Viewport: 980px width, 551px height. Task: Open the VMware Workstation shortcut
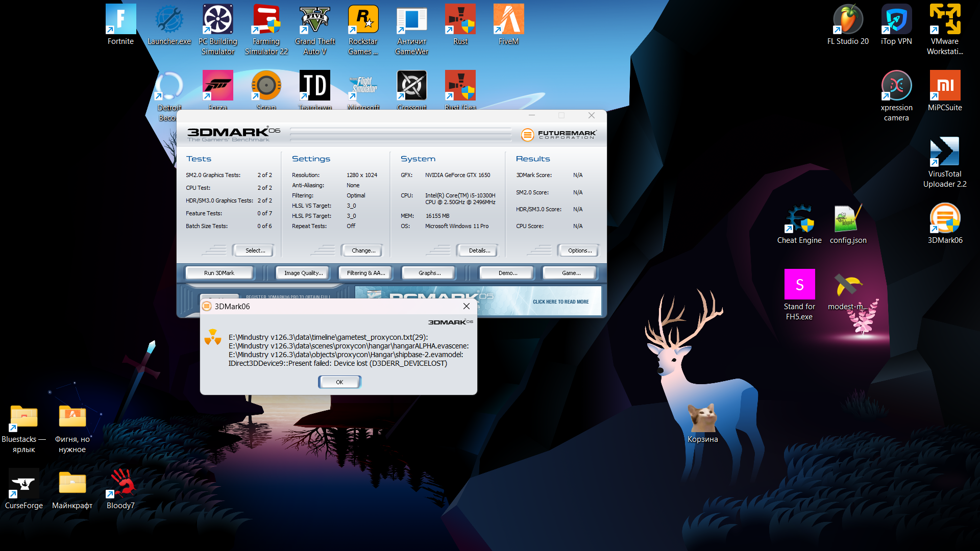click(x=945, y=30)
